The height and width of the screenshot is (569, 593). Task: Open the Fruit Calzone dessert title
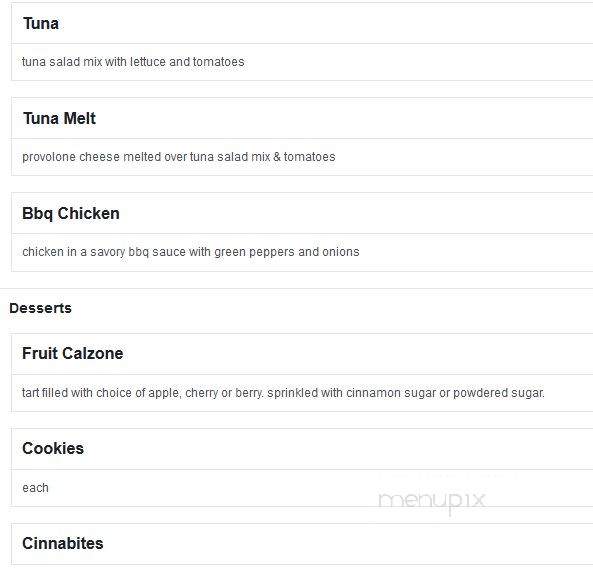click(x=73, y=353)
